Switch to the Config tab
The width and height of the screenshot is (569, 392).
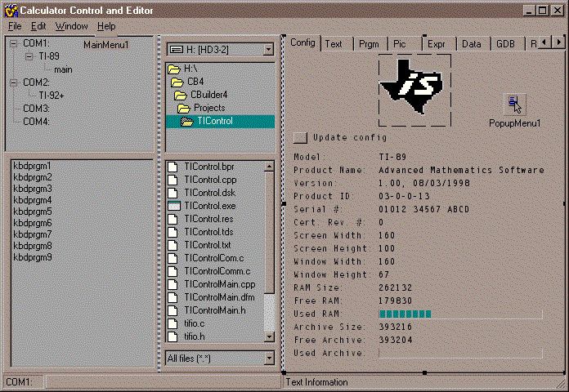(302, 42)
